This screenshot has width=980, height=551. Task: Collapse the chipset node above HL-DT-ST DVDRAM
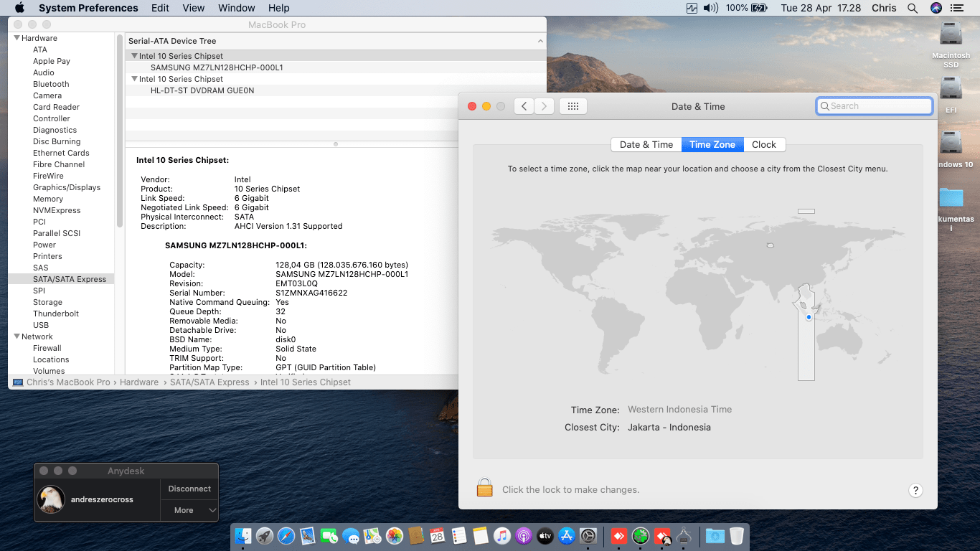(134, 79)
